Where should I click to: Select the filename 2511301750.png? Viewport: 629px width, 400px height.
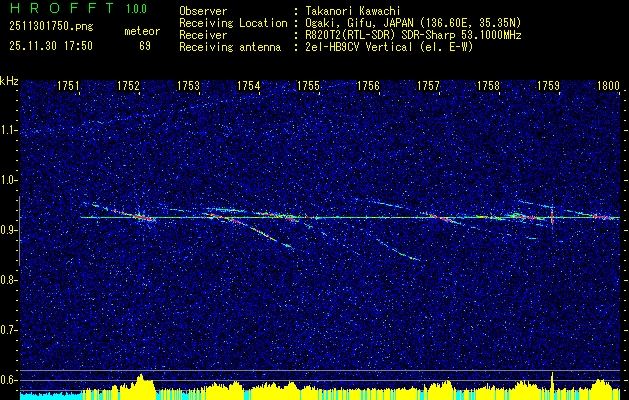coord(51,27)
